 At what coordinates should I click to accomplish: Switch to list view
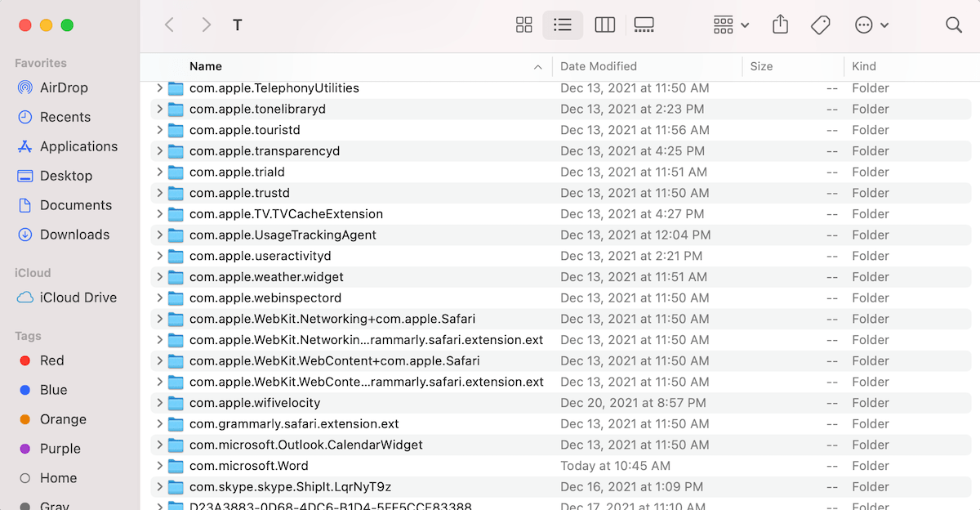point(563,25)
